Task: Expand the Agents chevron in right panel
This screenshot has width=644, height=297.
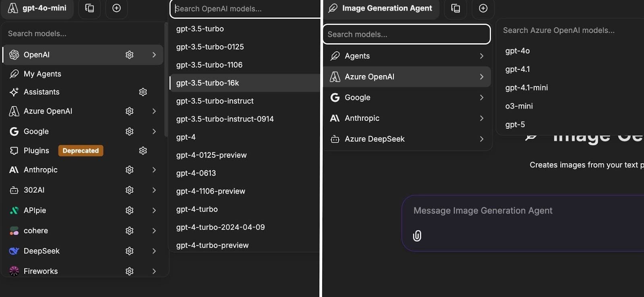Action: (x=482, y=56)
